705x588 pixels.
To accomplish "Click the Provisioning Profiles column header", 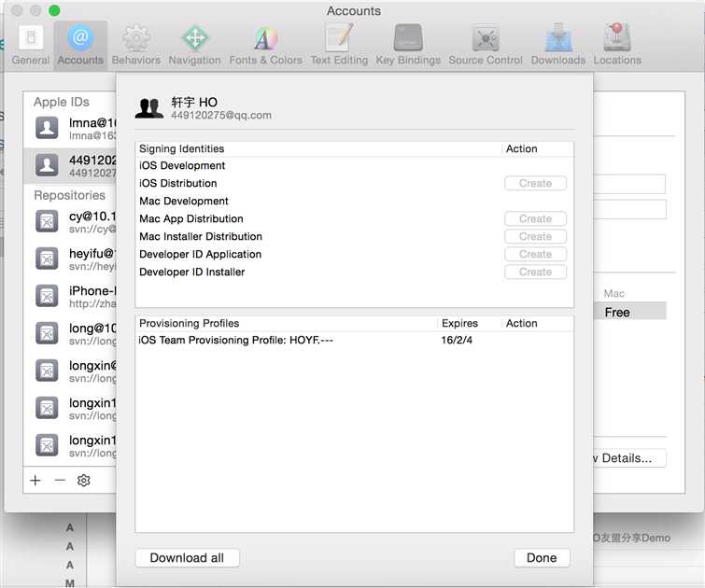I will tap(286, 323).
